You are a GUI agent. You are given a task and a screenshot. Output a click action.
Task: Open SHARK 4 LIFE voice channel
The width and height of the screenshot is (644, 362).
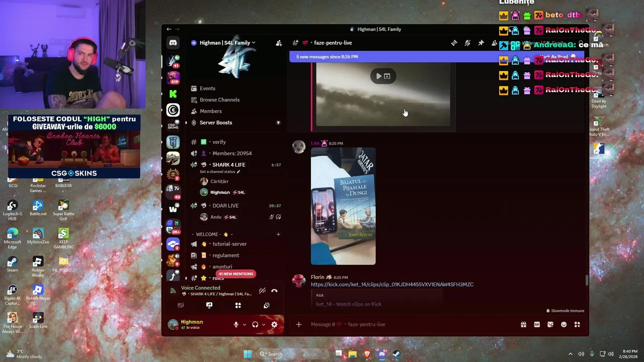click(x=235, y=165)
